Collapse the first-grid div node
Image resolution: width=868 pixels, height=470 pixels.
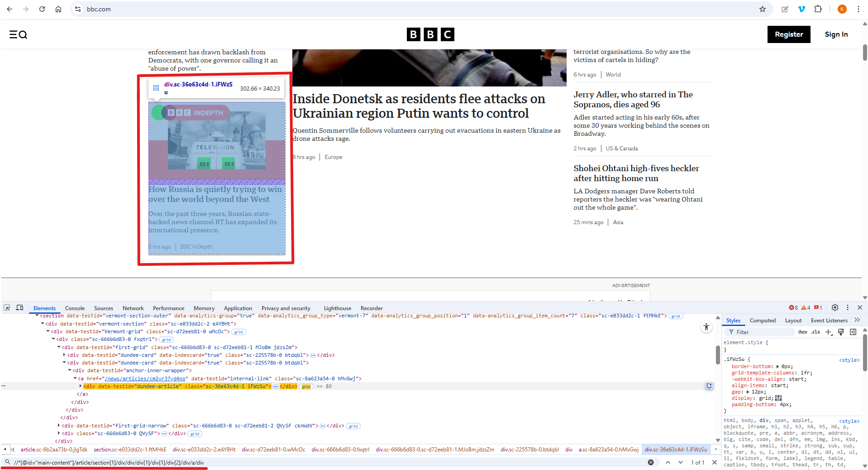click(59, 347)
